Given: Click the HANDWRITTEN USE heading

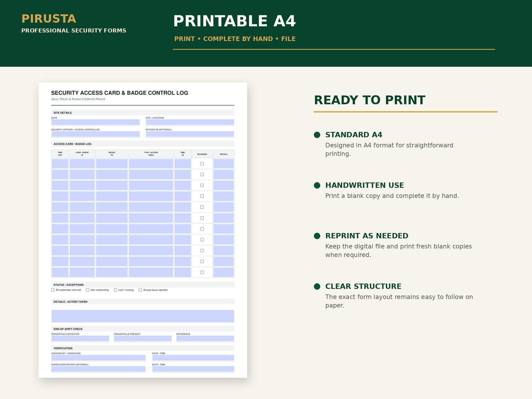Looking at the screenshot, I should click(x=365, y=185).
